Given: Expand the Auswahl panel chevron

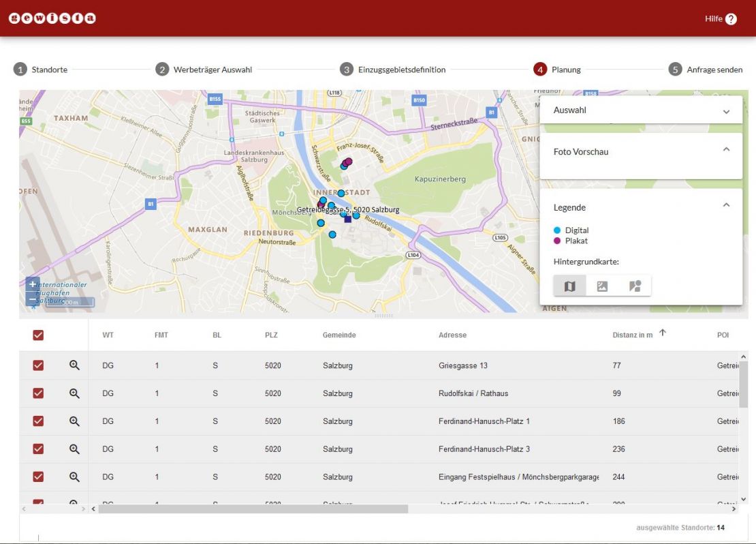Looking at the screenshot, I should (x=726, y=112).
